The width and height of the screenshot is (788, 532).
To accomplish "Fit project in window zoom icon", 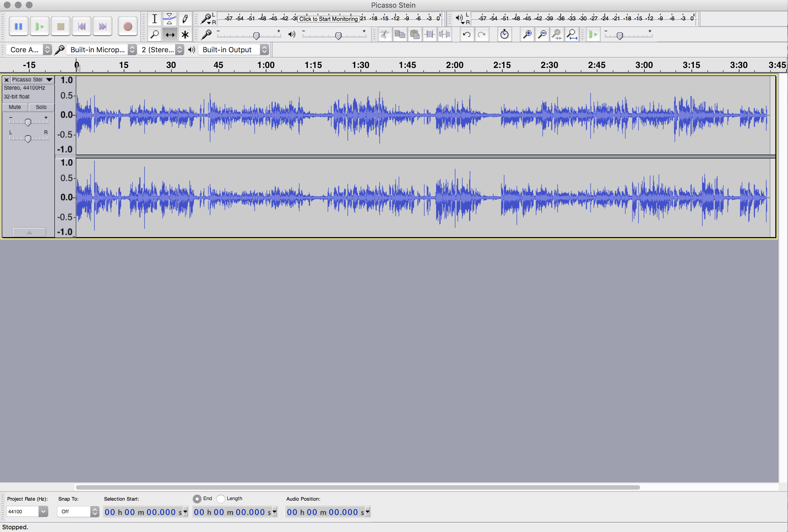I will point(572,34).
